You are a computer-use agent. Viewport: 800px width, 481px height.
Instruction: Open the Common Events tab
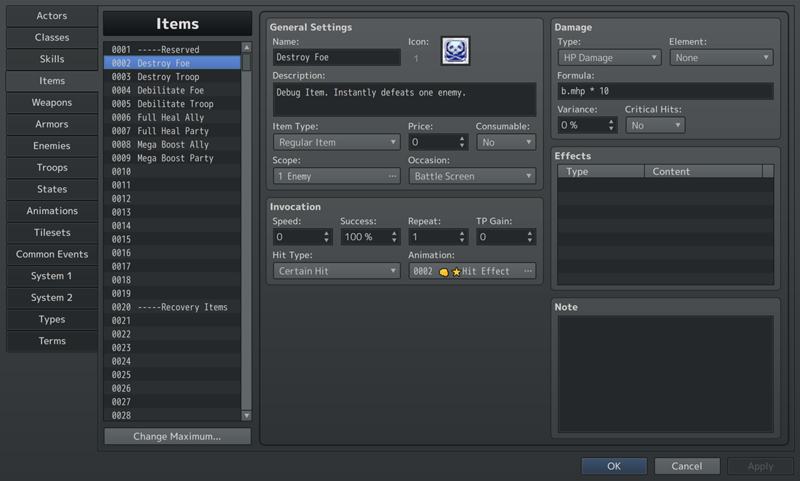coord(52,255)
